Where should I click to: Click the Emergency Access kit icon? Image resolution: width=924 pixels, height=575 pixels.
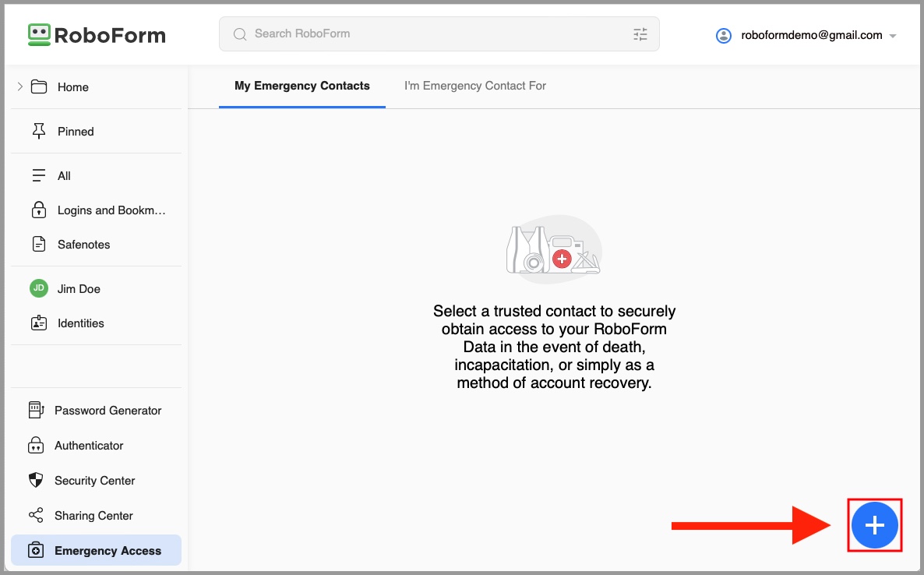coord(36,550)
